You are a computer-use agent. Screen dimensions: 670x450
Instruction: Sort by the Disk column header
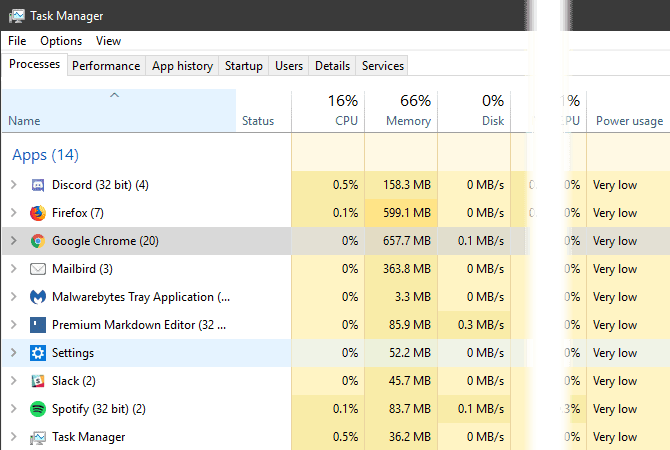474,110
